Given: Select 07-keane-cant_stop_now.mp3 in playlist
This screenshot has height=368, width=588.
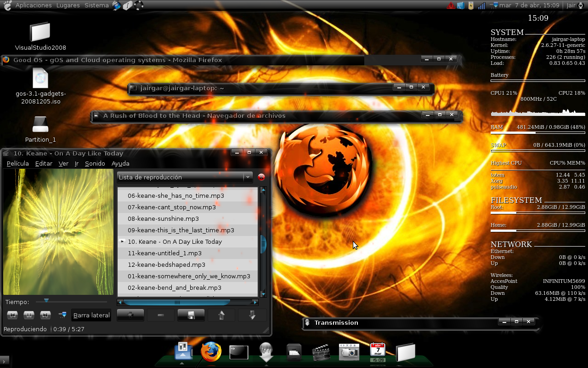Looking at the screenshot, I should pyautogui.click(x=187, y=207).
